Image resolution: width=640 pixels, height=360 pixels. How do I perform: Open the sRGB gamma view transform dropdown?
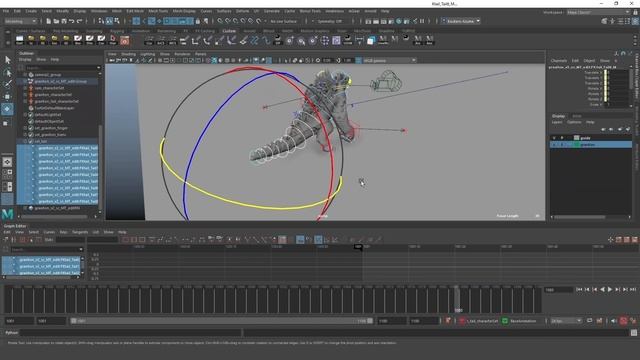(389, 60)
